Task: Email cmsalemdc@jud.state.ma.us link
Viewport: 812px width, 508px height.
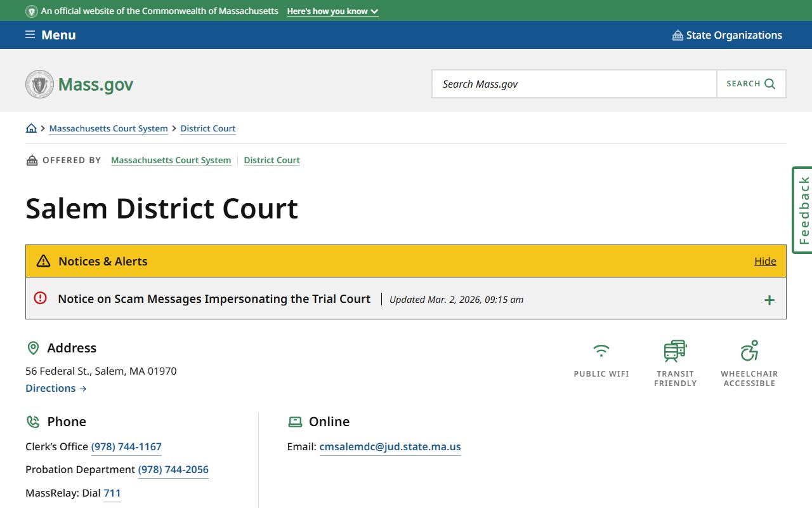Action: [390, 446]
